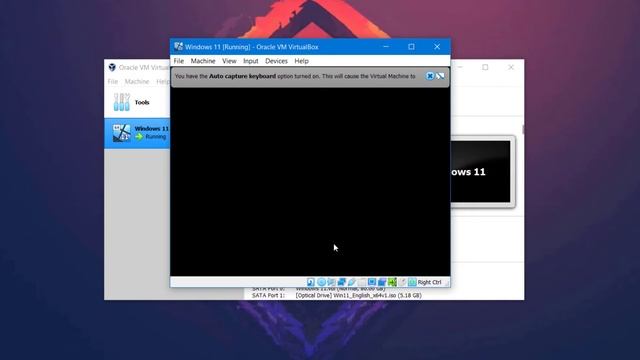The width and height of the screenshot is (640, 360).
Task: Click the mouse integration status icon
Action: click(402, 282)
